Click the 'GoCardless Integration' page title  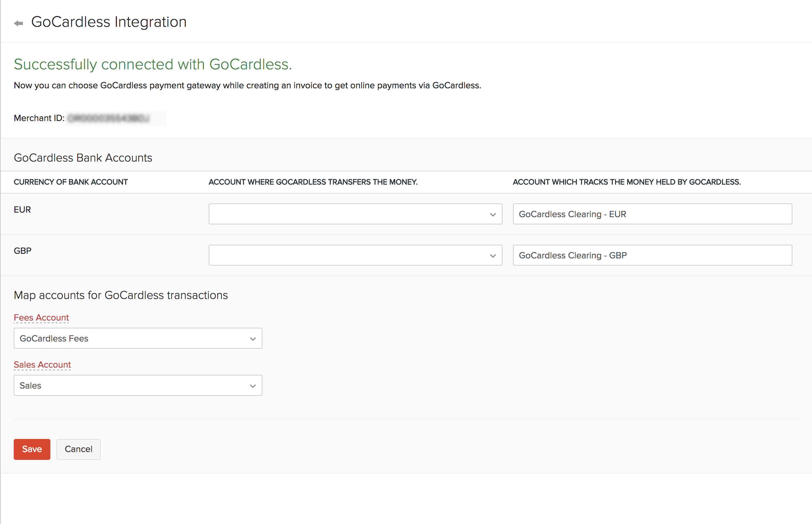109,22
